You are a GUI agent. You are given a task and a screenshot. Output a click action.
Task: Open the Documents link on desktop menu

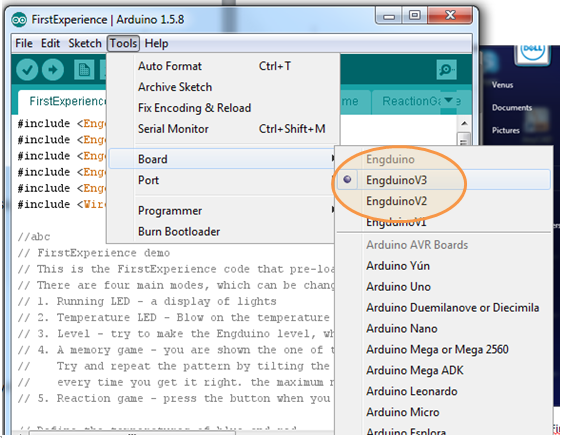pyautogui.click(x=511, y=108)
